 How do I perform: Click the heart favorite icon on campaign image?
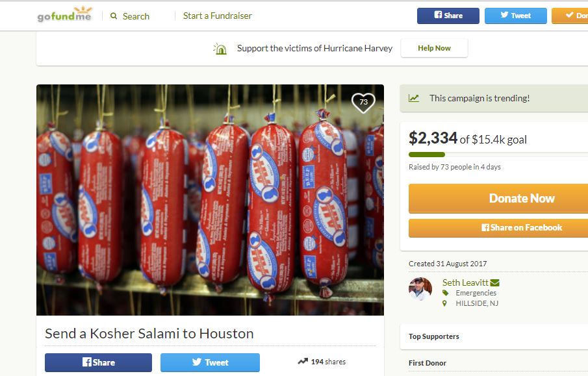pyautogui.click(x=363, y=103)
